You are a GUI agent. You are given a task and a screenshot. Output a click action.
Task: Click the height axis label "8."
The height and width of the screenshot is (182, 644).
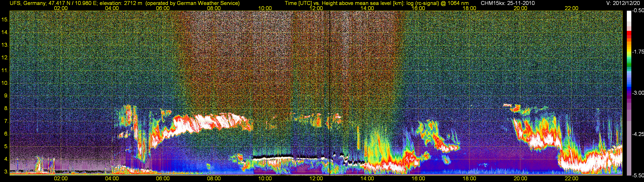pos(6,109)
